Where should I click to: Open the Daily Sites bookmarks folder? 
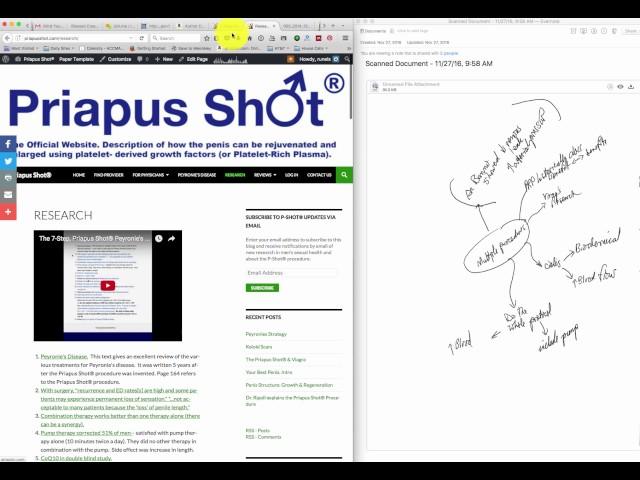59,48
